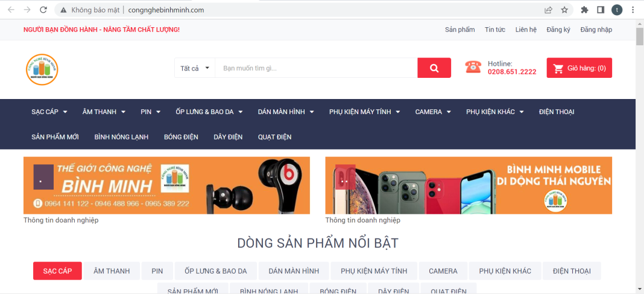Click the Công Nghệ Bình Minh logo

tap(42, 69)
